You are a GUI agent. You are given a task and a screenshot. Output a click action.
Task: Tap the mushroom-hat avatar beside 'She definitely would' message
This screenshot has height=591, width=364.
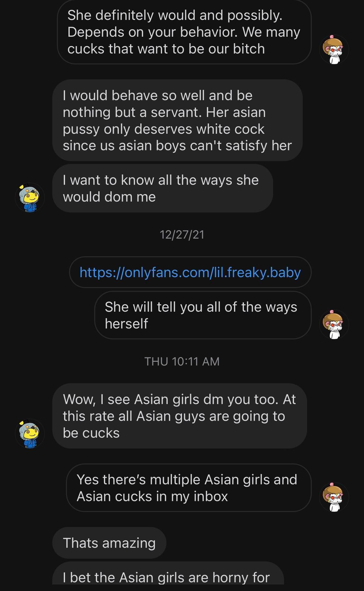coord(334,50)
